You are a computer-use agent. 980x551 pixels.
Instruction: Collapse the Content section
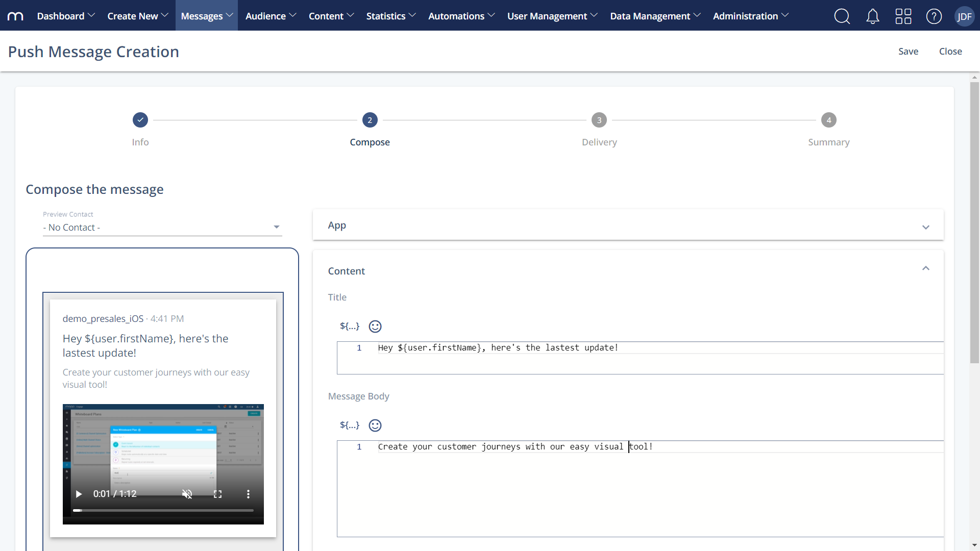point(926,268)
